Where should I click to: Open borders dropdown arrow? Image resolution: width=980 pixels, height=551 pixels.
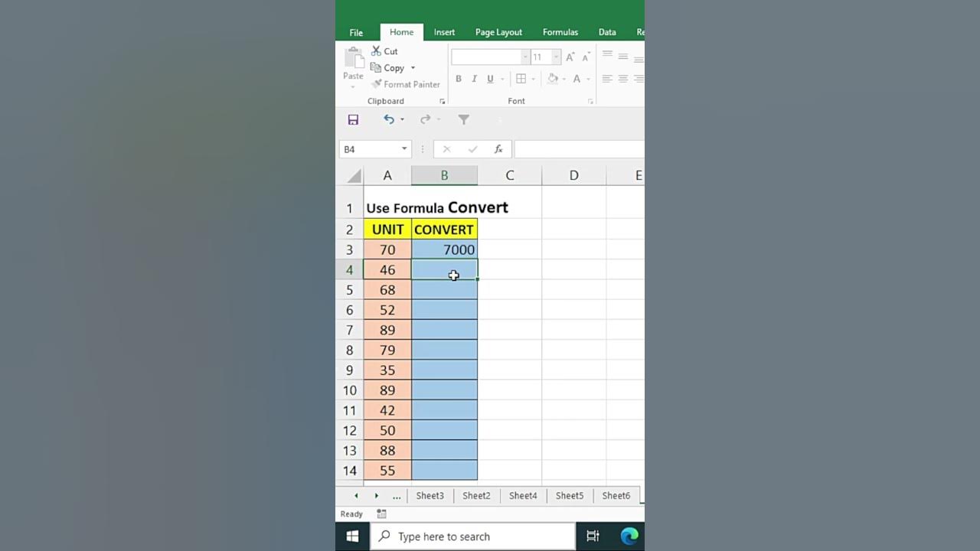point(533,79)
